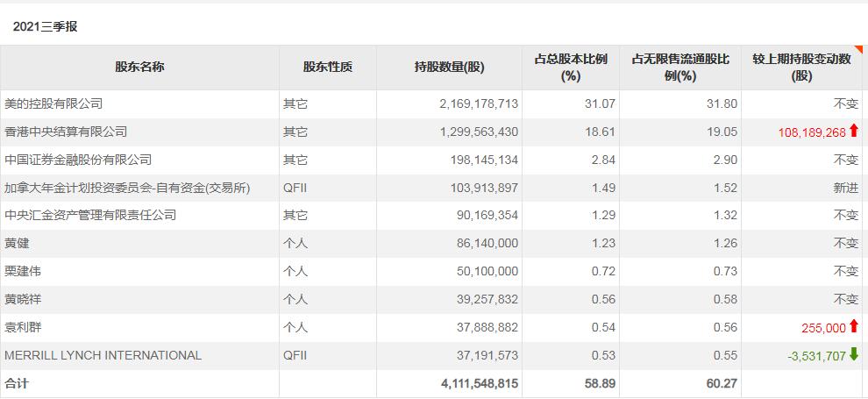The height and width of the screenshot is (399, 868).
Task: Click 中央汇金资产管理有限责任公司 shareholder name
Action: (x=90, y=215)
